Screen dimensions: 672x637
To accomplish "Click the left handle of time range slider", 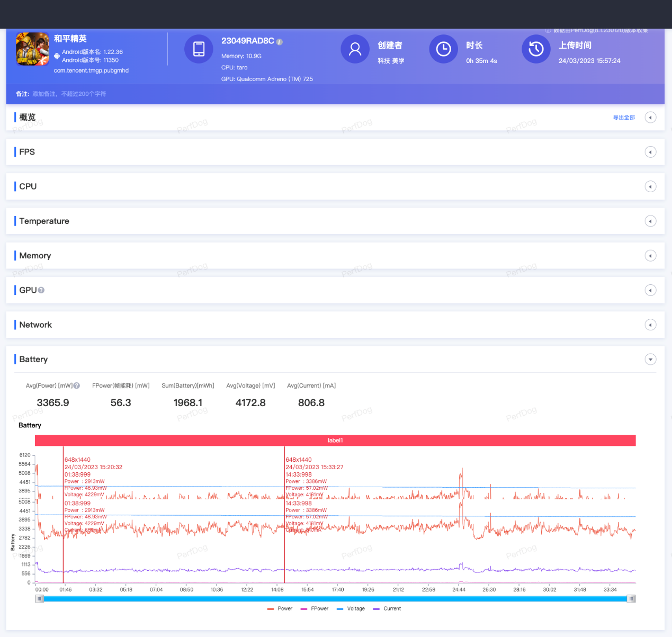I will pyautogui.click(x=40, y=599).
